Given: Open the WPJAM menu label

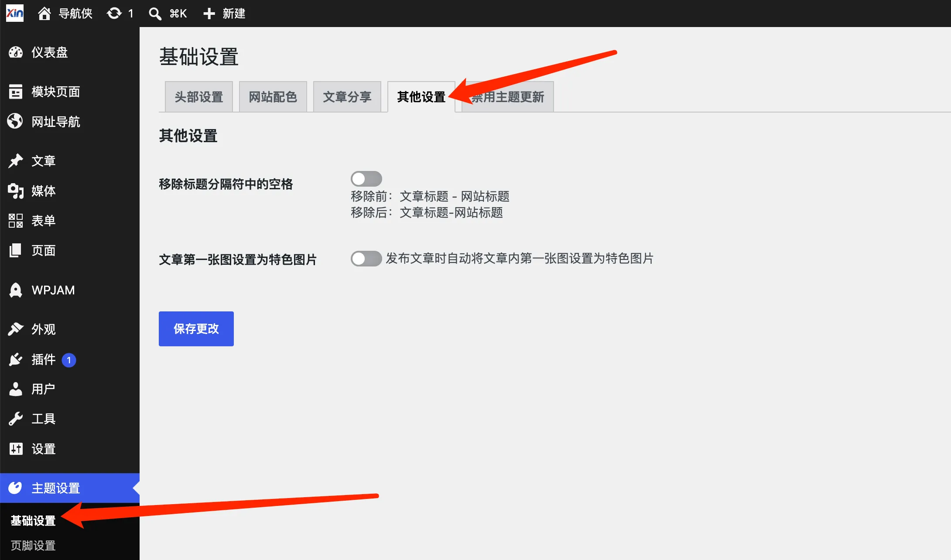Looking at the screenshot, I should 53,290.
